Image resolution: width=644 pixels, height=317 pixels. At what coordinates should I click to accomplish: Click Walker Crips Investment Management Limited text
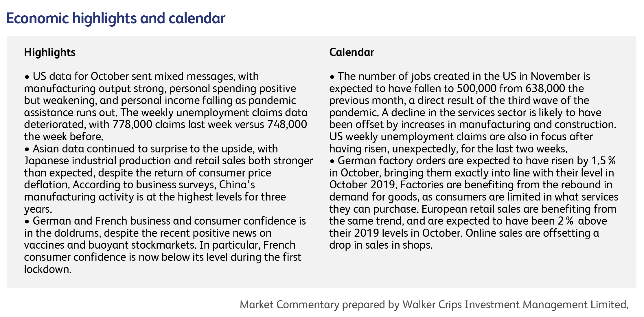pyautogui.click(x=516, y=305)
